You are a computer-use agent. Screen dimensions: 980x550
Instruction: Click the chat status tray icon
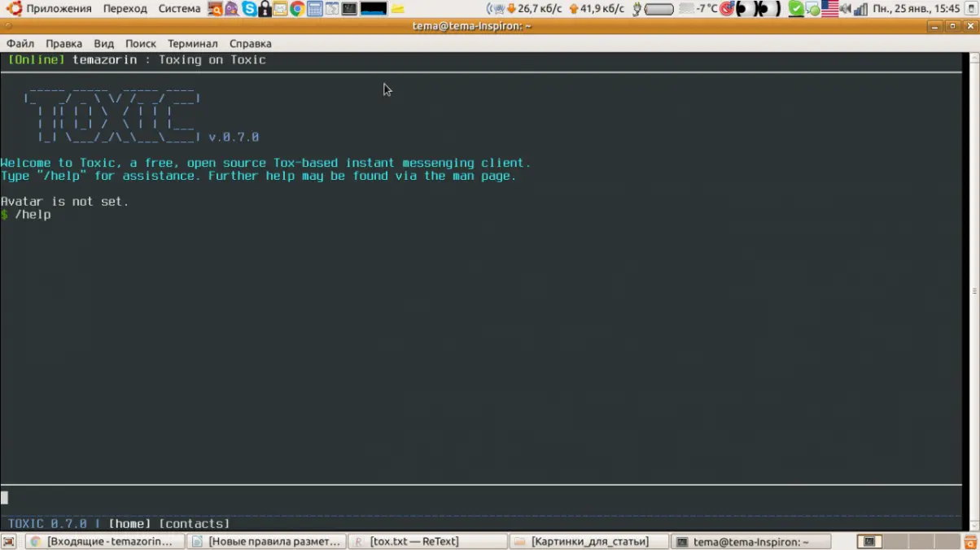(x=813, y=9)
